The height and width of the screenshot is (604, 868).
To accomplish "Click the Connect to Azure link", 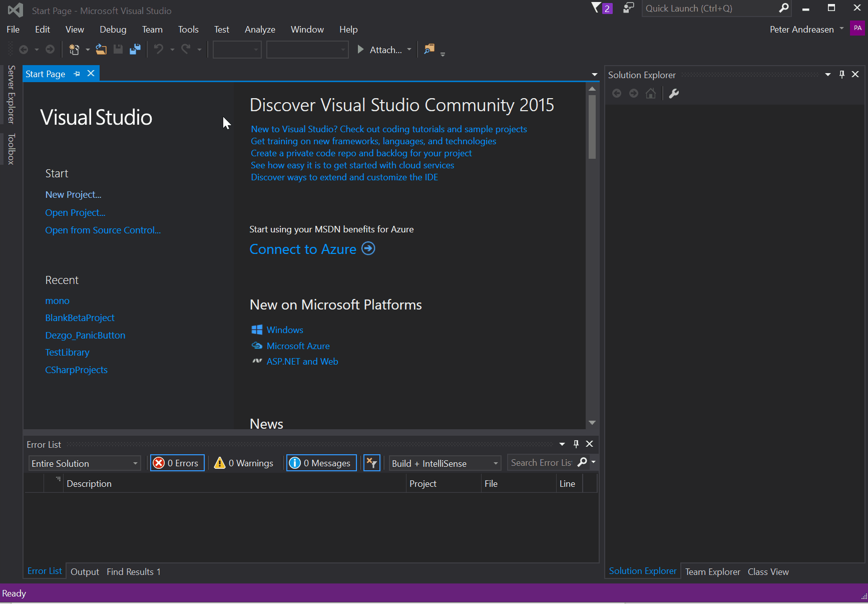I will 303,249.
